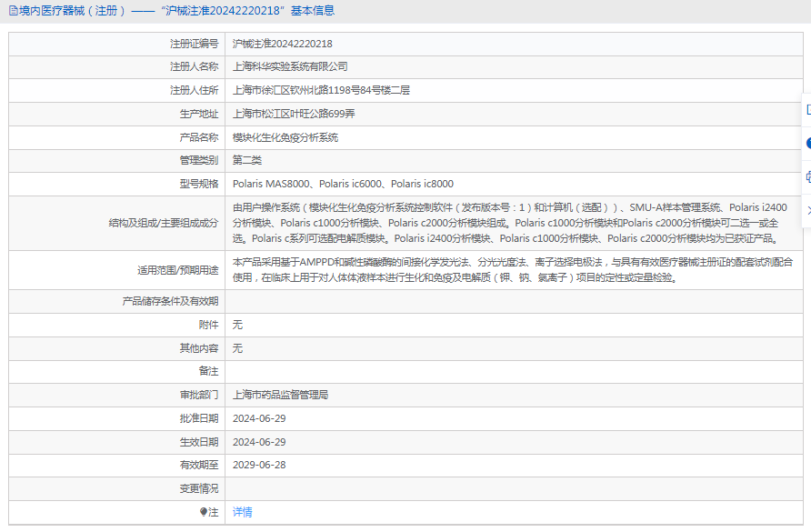Click the 无 value in the 附件 row
Viewport: 811px width, 532px height.
(237, 325)
